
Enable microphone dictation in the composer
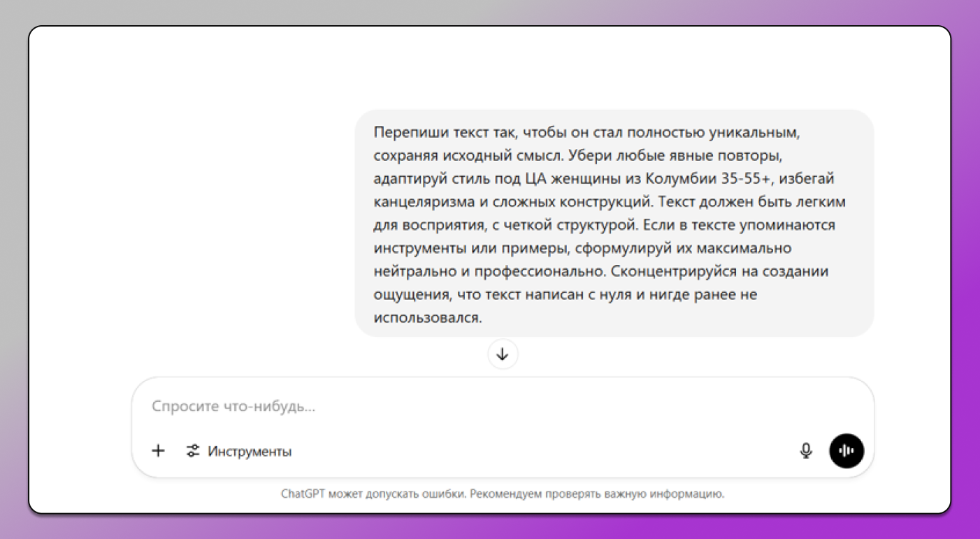pos(806,451)
